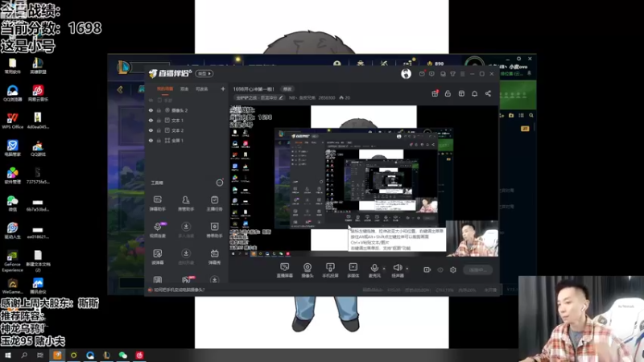Expand microphone options arrow
Viewport: 644px width, 362px height.
click(x=384, y=269)
